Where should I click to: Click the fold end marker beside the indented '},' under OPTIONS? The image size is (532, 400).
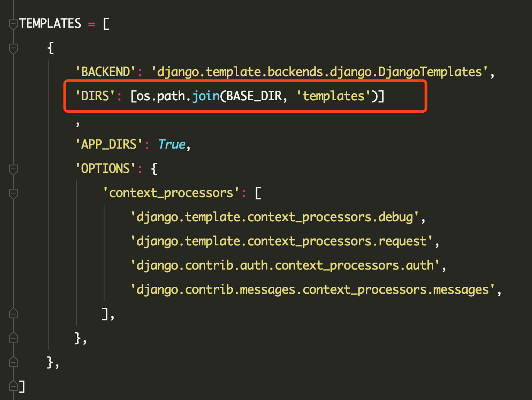click(x=13, y=338)
